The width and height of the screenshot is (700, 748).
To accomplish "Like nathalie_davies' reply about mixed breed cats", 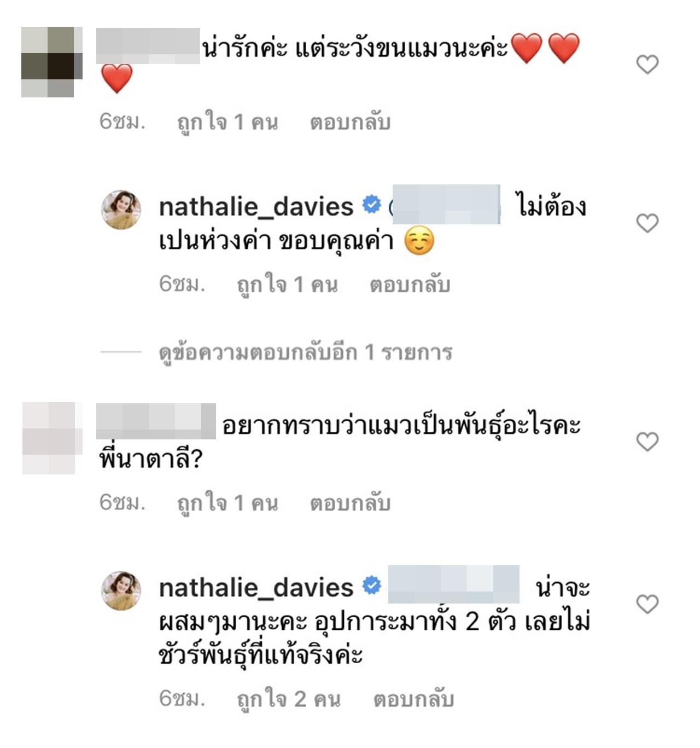I will tap(647, 604).
